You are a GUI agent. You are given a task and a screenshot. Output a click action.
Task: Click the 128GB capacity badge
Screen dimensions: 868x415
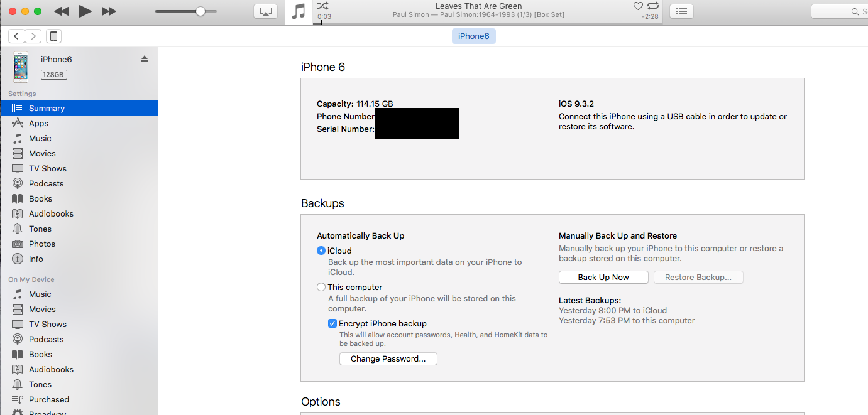(x=54, y=75)
